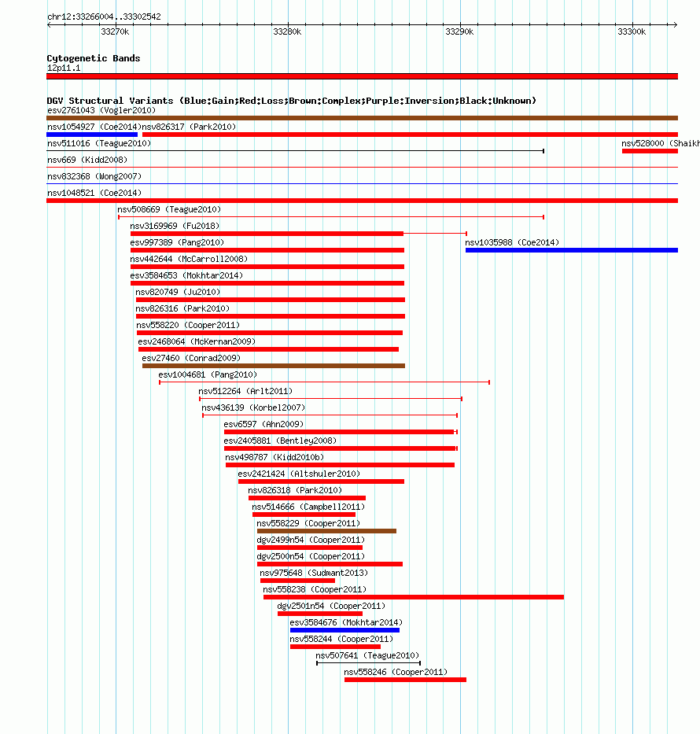This screenshot has width=700, height=734.
Task: Click the left arrow of the ruler
Action: point(49,25)
